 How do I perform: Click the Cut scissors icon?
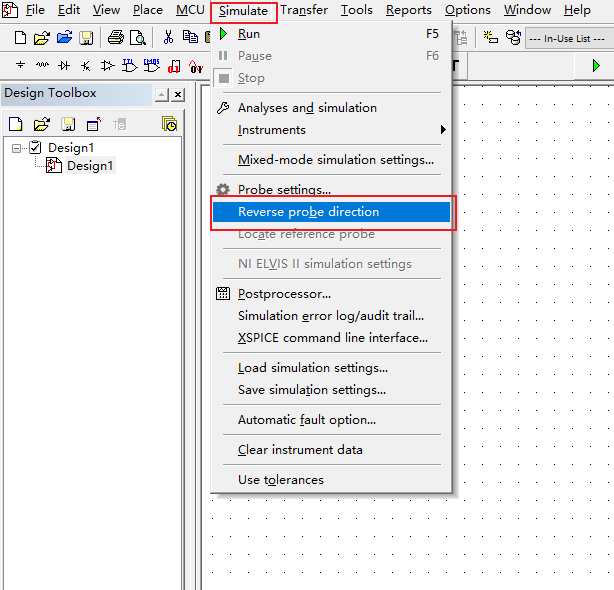coord(168,38)
